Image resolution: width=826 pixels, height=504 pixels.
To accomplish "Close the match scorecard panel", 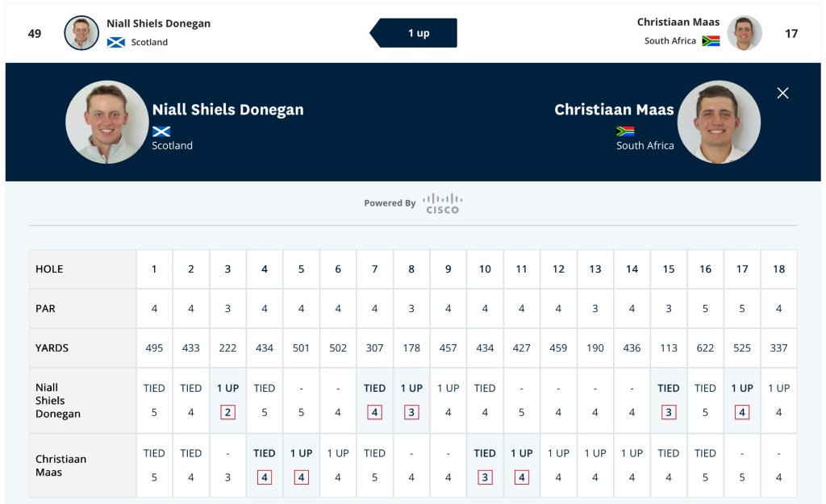I will coord(782,93).
